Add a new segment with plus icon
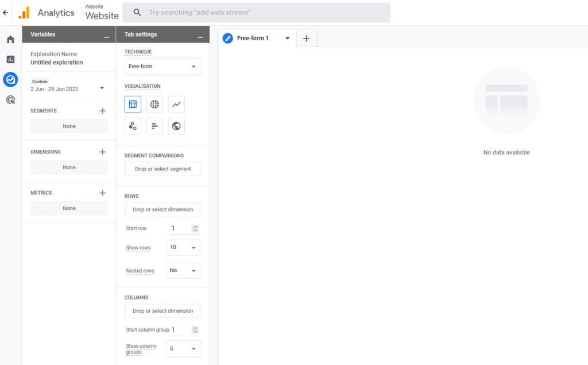Image resolution: width=588 pixels, height=365 pixels. (102, 111)
